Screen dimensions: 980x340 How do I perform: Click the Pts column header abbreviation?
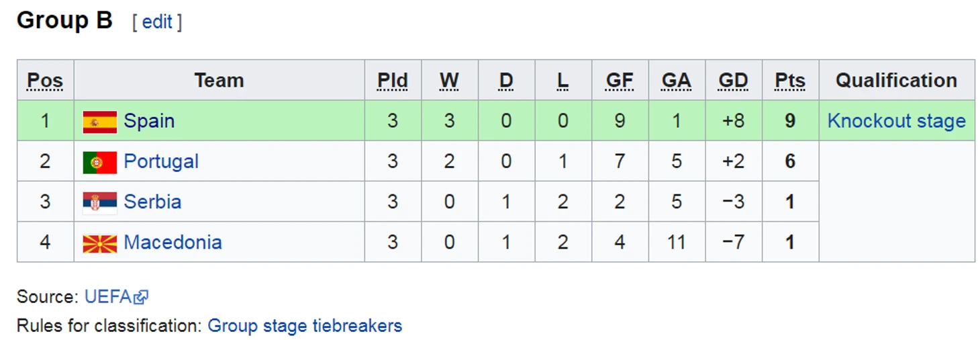(790, 81)
